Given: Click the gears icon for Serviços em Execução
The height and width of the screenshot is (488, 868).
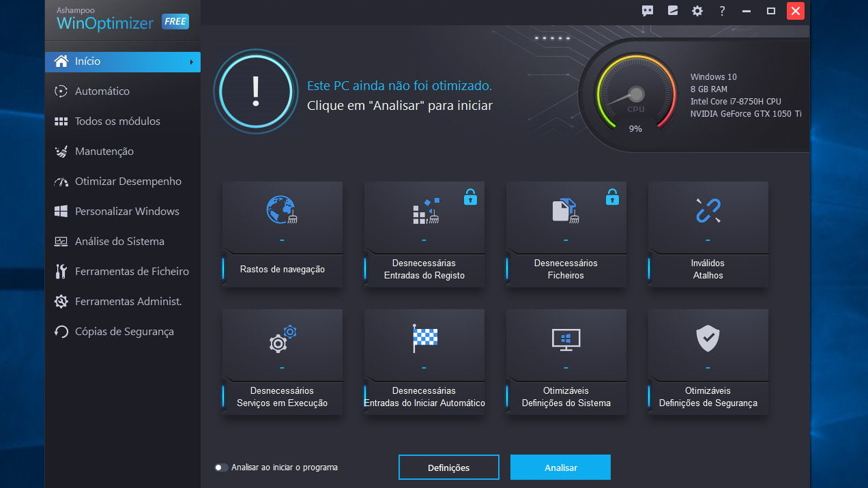Looking at the screenshot, I should point(282,339).
